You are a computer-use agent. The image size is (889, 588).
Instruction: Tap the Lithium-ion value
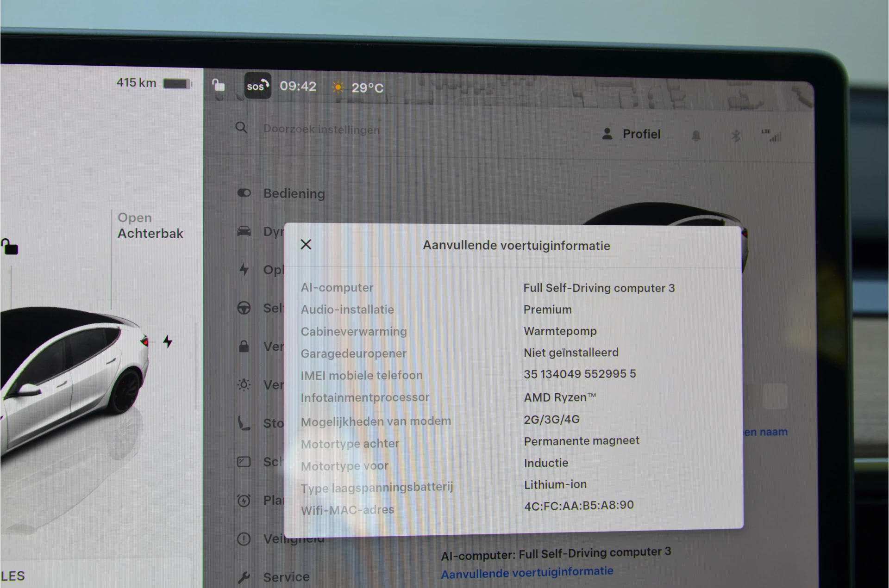point(555,484)
